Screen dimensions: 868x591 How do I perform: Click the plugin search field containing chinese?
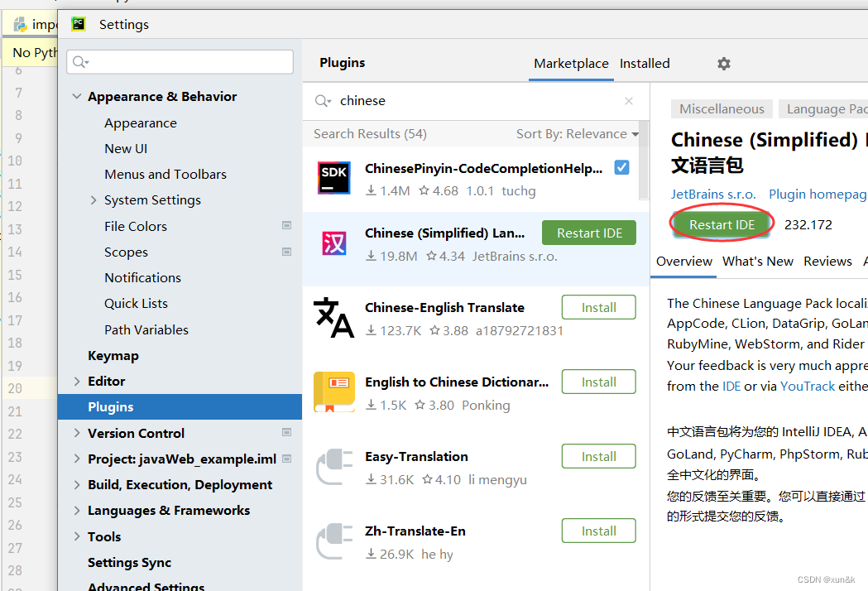(x=476, y=101)
